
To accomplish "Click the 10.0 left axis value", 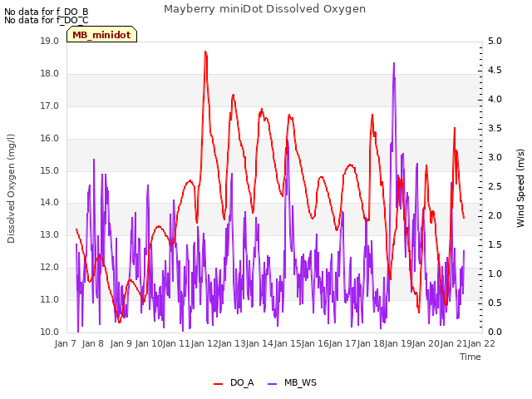I will tap(50, 332).
